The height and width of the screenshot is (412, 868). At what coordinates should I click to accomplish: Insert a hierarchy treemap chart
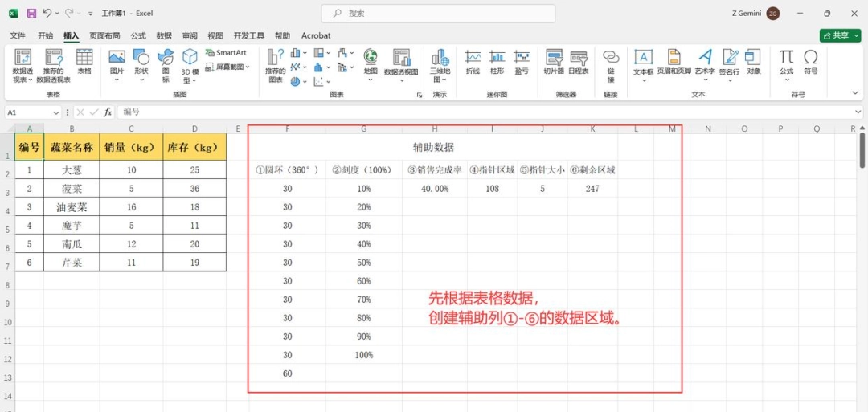(321, 53)
